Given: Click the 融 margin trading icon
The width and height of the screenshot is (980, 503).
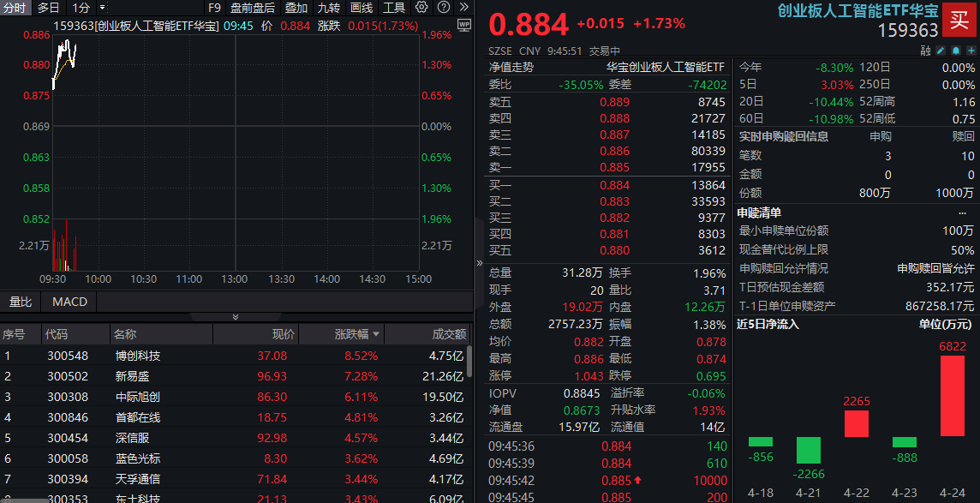Looking at the screenshot, I should pyautogui.click(x=926, y=51).
